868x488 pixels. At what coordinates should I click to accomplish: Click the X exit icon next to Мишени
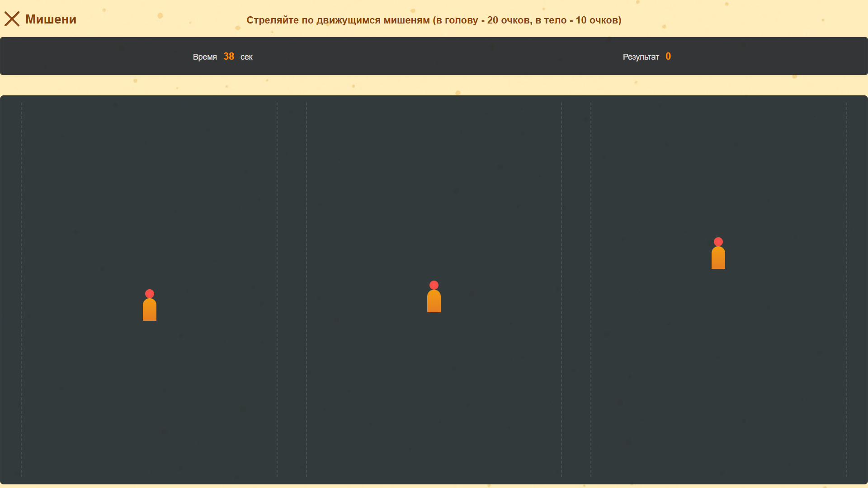point(12,19)
